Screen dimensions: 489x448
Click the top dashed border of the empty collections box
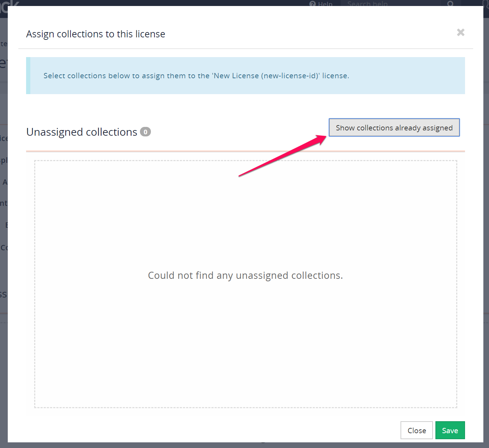[245, 161]
